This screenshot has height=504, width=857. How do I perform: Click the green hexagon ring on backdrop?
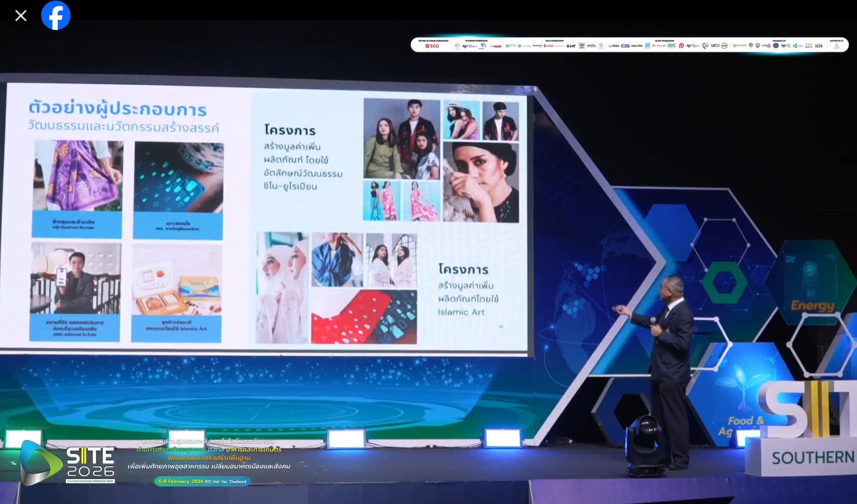pos(723,282)
